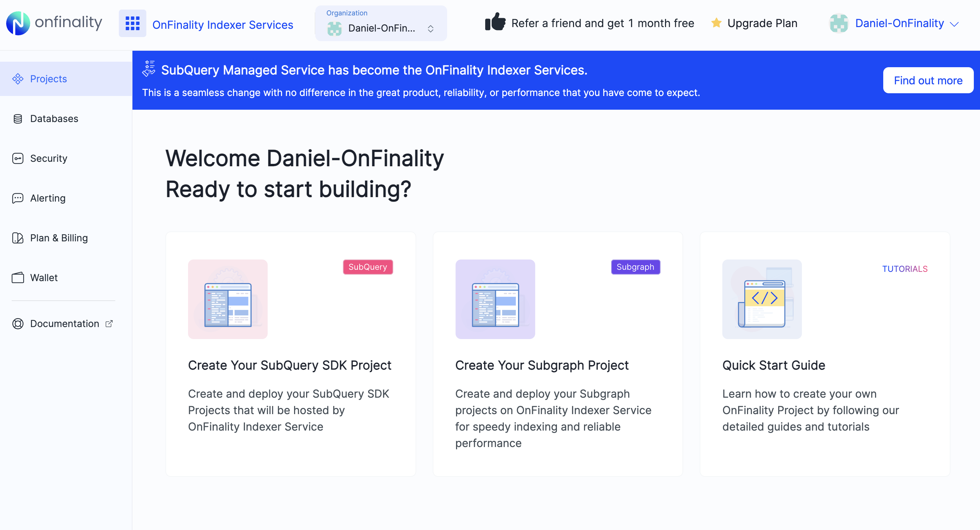Click the Alerting chat bubble icon

[17, 198]
